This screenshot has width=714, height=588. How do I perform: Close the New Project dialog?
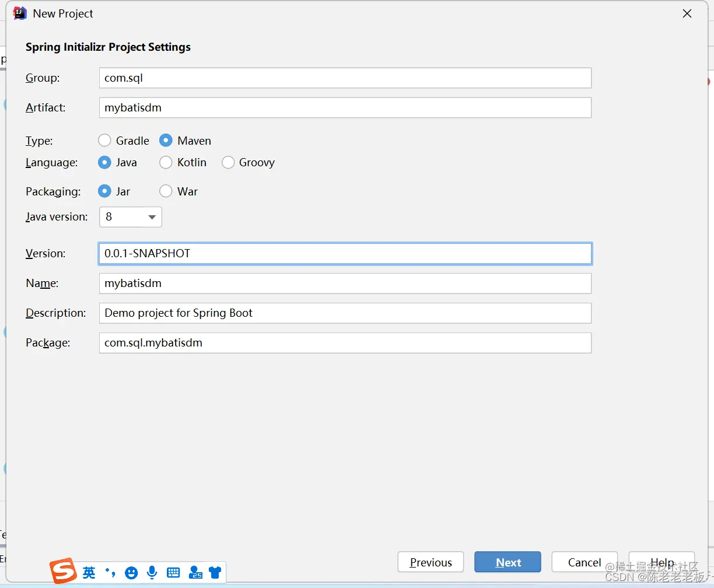(687, 13)
